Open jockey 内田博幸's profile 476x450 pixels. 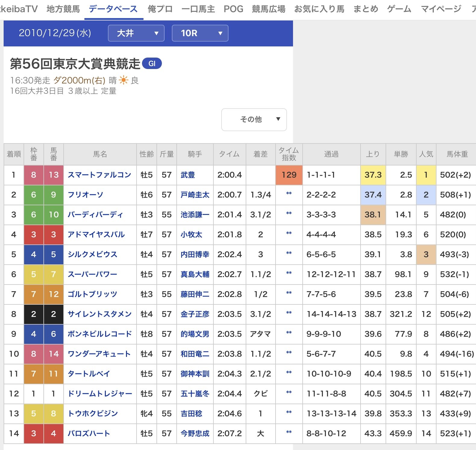click(195, 254)
